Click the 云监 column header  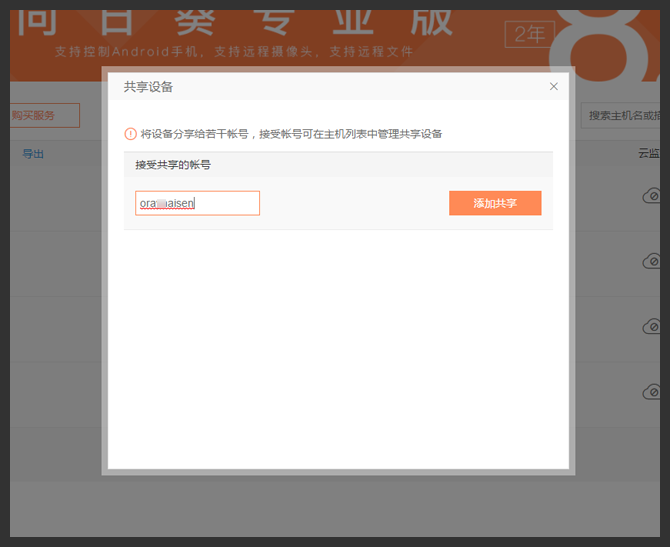pos(648,154)
